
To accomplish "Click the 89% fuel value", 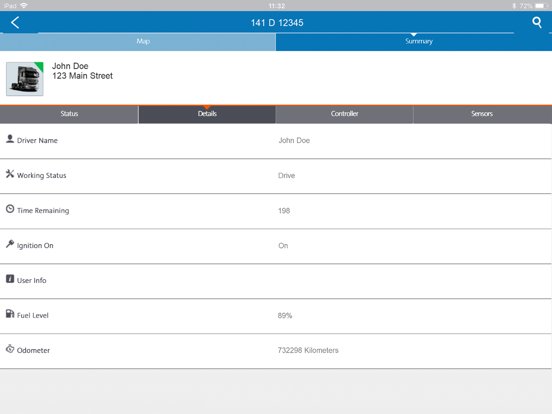I will pos(285,315).
